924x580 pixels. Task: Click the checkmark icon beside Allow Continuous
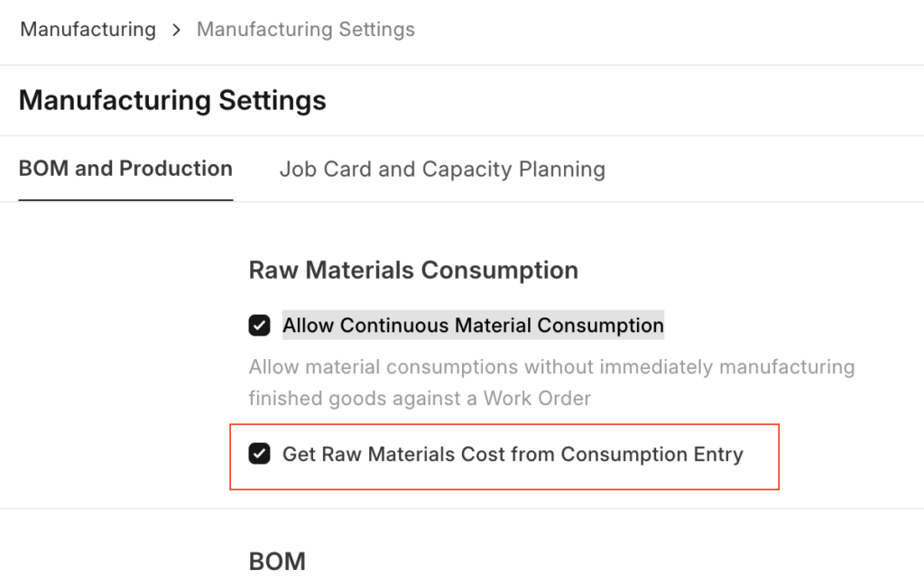[x=259, y=326]
